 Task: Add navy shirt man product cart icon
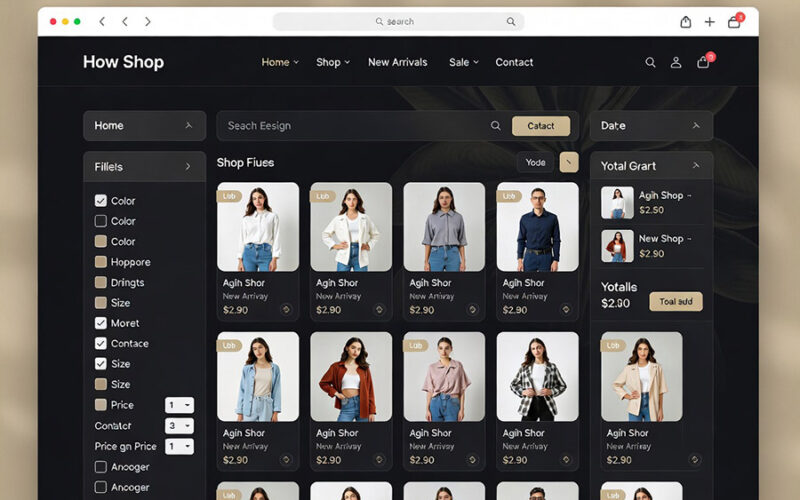tap(565, 309)
